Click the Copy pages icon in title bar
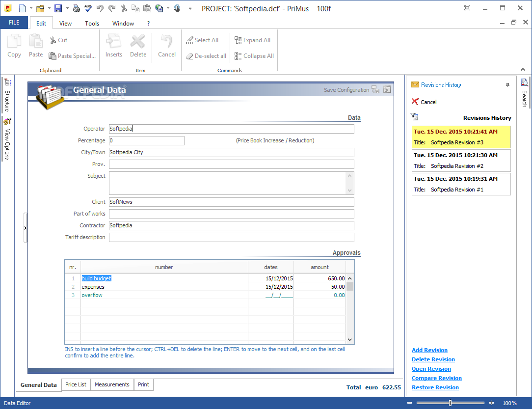Screen dimensions: 532x409 [x=135, y=8]
